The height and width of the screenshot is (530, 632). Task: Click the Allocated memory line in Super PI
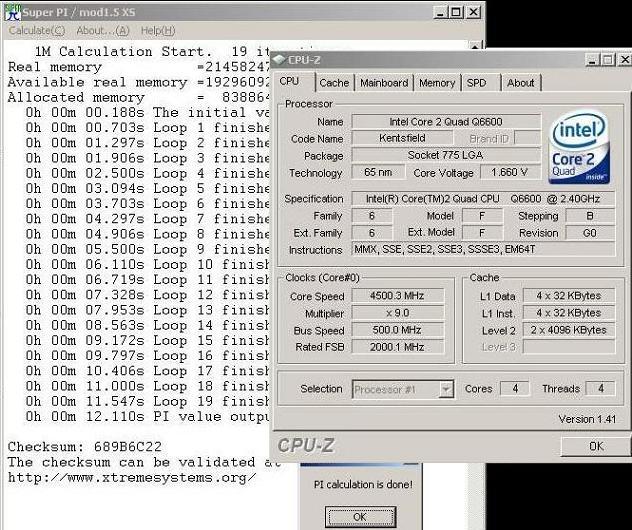(139, 97)
